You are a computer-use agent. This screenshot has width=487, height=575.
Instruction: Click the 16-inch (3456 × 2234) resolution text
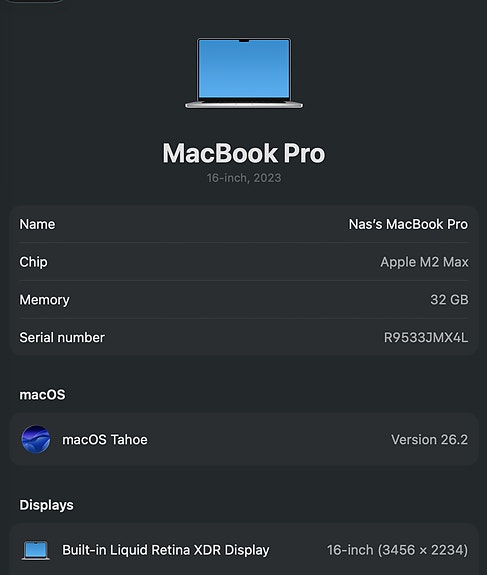(398, 550)
